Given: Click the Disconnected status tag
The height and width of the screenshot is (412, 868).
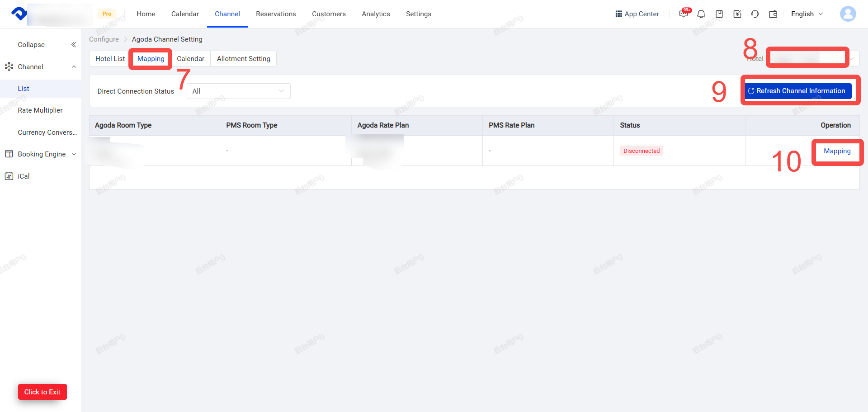Looking at the screenshot, I should (x=642, y=151).
